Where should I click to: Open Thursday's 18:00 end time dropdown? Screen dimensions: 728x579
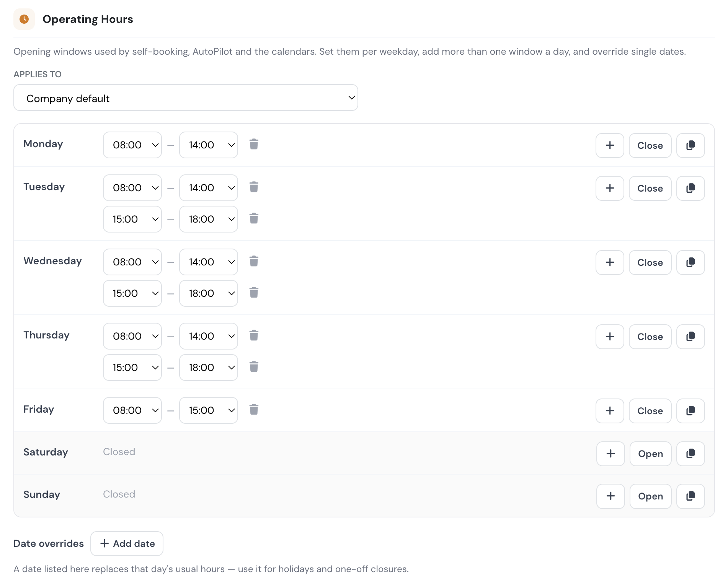[x=209, y=368]
